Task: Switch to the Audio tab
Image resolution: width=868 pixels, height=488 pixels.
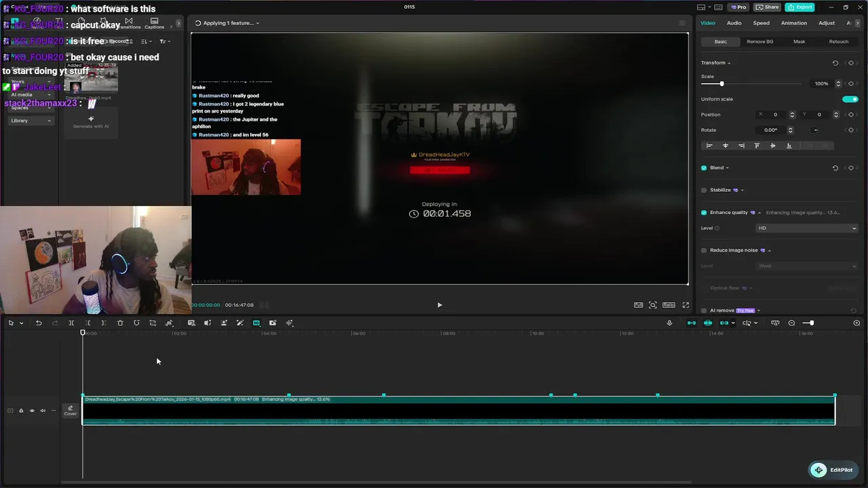Action: pos(734,23)
